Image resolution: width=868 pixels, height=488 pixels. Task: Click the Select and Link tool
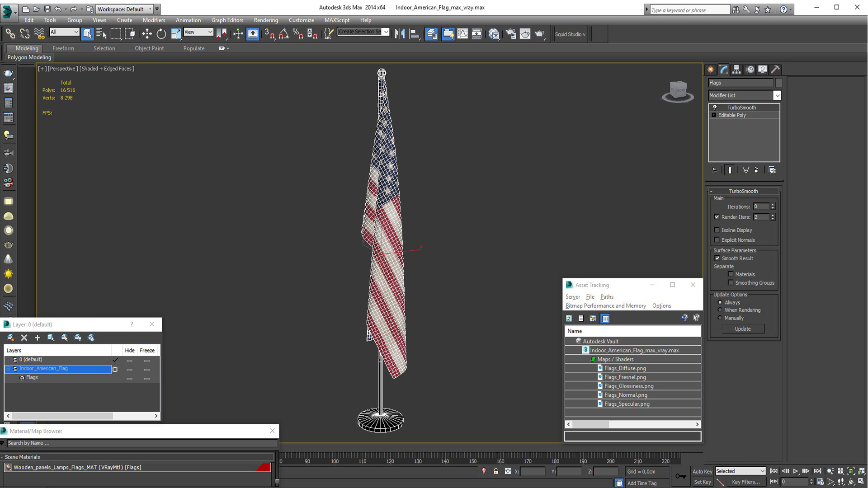point(10,33)
